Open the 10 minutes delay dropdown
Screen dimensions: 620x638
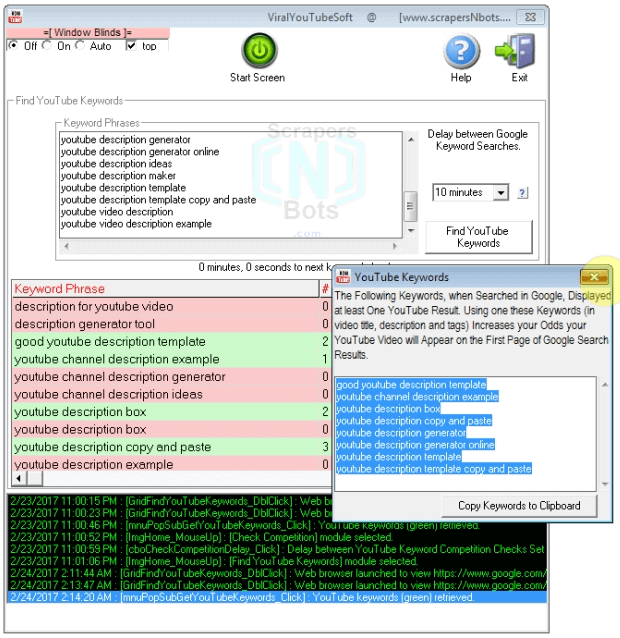[501, 192]
